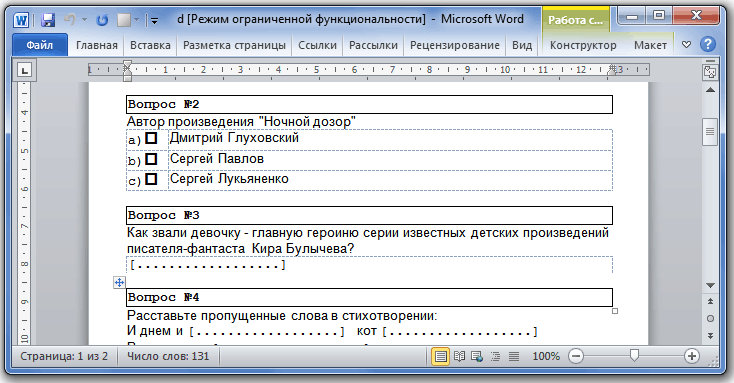Open the Разметка страницы tab
The height and width of the screenshot is (383, 734).
click(x=234, y=45)
